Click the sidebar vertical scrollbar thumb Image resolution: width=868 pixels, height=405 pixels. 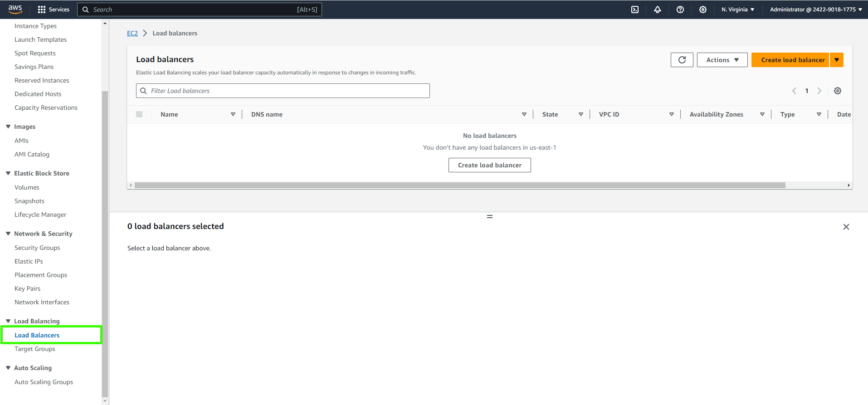[x=105, y=244]
